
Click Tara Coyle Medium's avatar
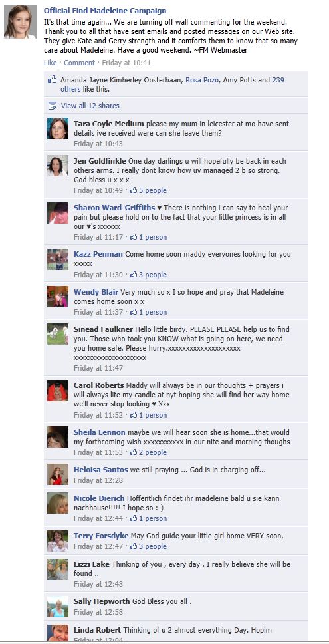(x=58, y=128)
